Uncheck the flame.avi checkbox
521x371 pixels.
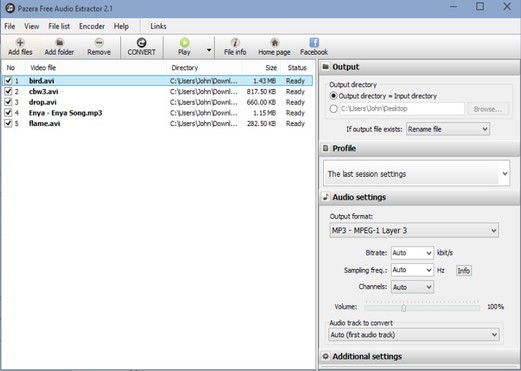[x=8, y=123]
